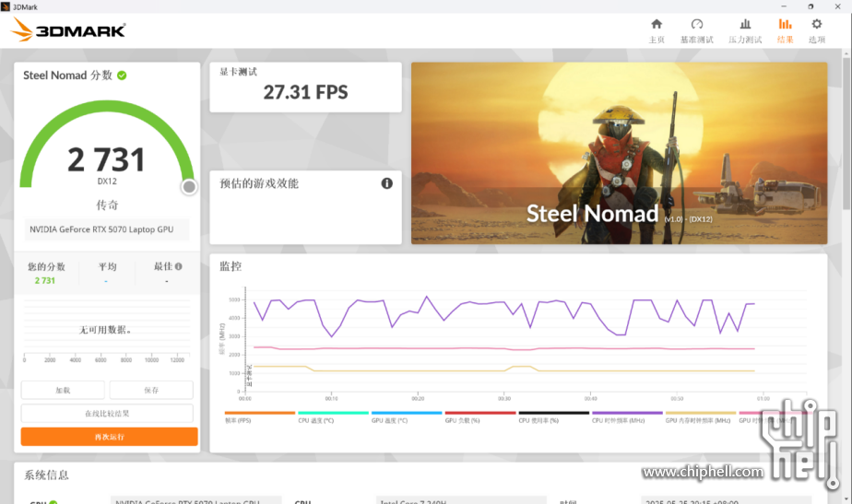
Task: Click the 系统信息 section heading
Action: pyautogui.click(x=46, y=475)
